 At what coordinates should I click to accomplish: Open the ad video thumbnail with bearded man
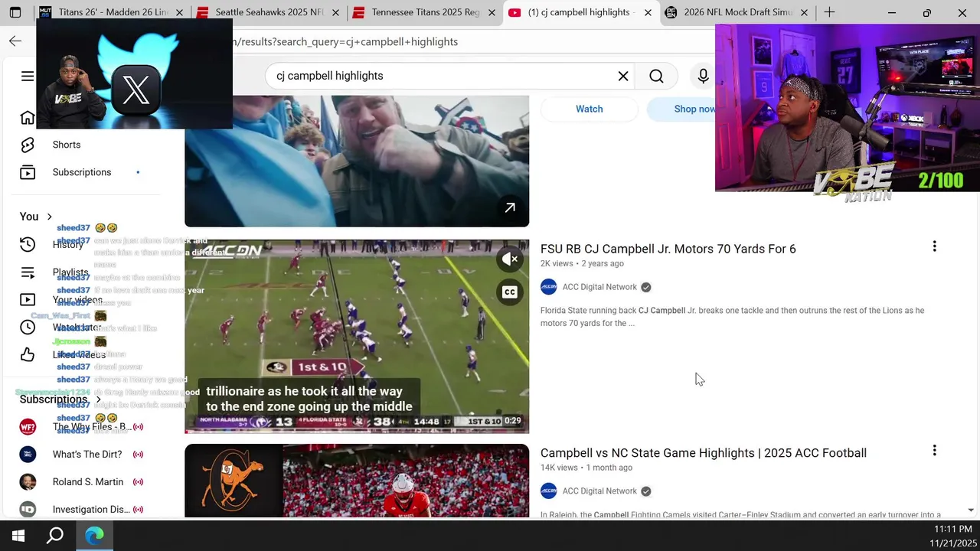357,161
